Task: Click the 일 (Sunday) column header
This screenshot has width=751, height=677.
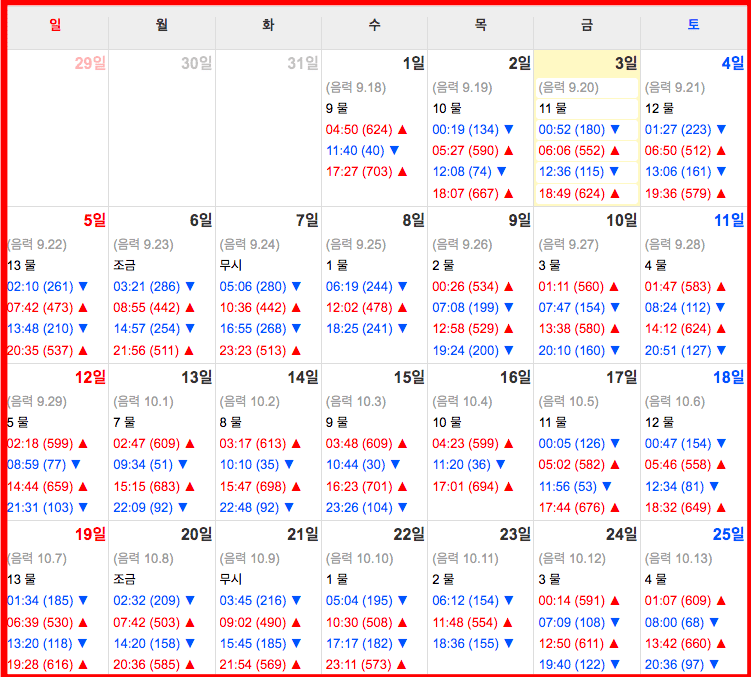Action: [x=56, y=24]
